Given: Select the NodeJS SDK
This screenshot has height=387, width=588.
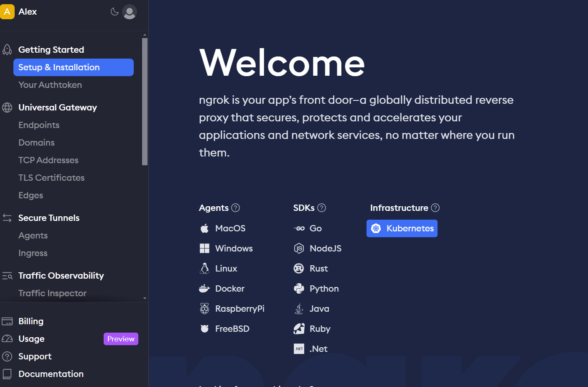Looking at the screenshot, I should click(326, 249).
